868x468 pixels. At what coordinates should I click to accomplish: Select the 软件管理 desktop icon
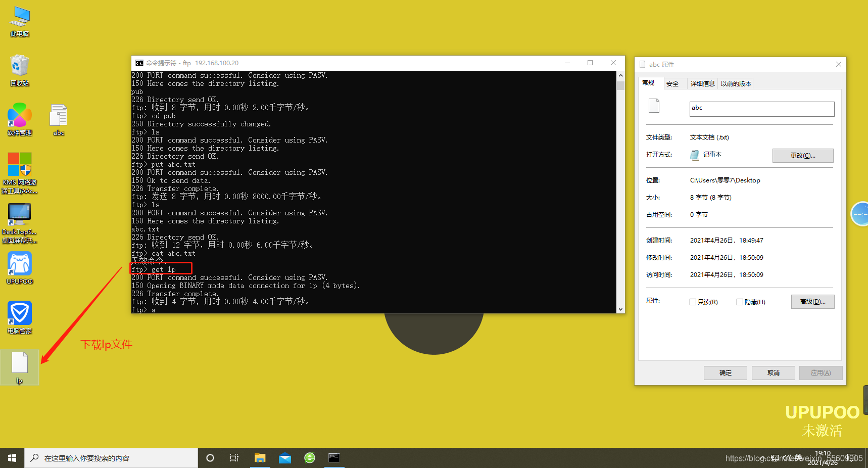tap(20, 120)
